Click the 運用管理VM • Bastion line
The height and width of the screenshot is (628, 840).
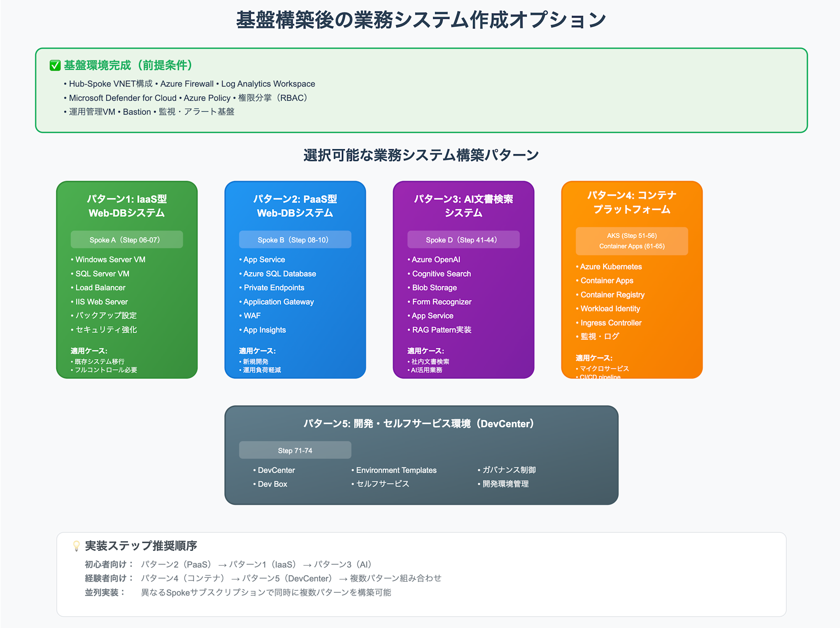click(x=149, y=112)
